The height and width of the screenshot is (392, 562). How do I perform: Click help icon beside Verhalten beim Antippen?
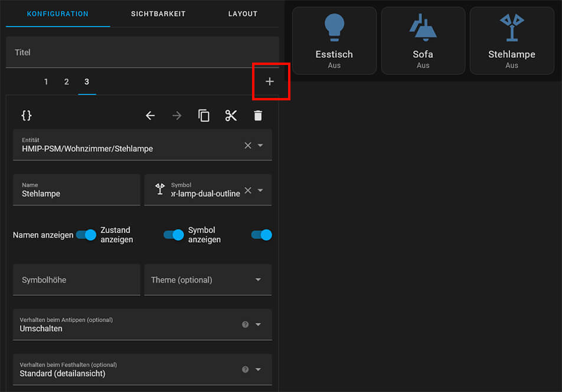click(x=245, y=324)
